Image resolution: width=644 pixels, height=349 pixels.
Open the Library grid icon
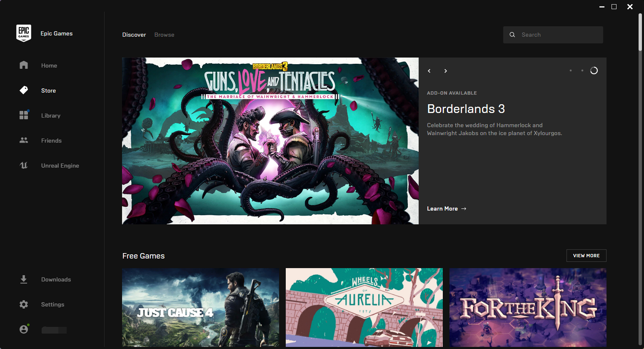(x=24, y=115)
